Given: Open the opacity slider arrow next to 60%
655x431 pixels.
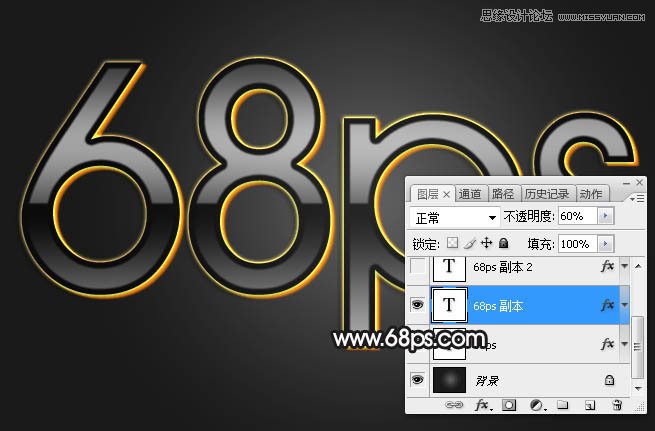Looking at the screenshot, I should point(606,216).
